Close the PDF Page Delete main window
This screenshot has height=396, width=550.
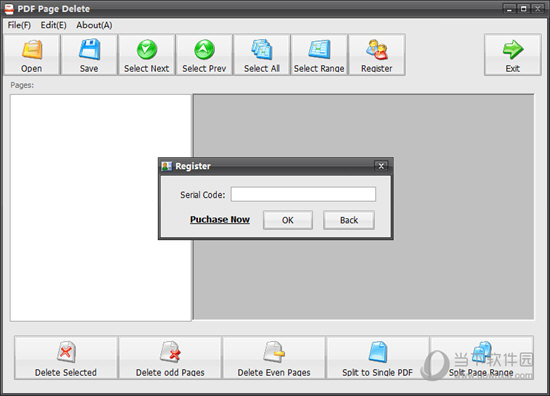click(537, 9)
